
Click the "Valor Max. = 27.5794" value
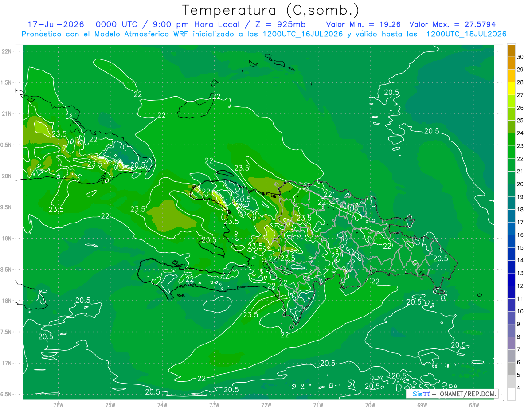click(x=453, y=24)
